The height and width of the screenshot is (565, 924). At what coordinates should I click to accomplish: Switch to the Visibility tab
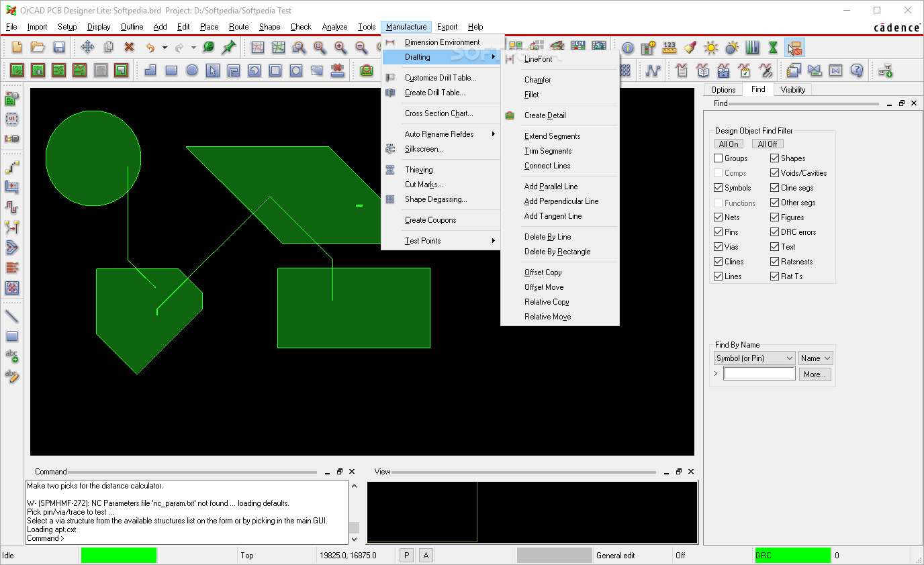793,90
